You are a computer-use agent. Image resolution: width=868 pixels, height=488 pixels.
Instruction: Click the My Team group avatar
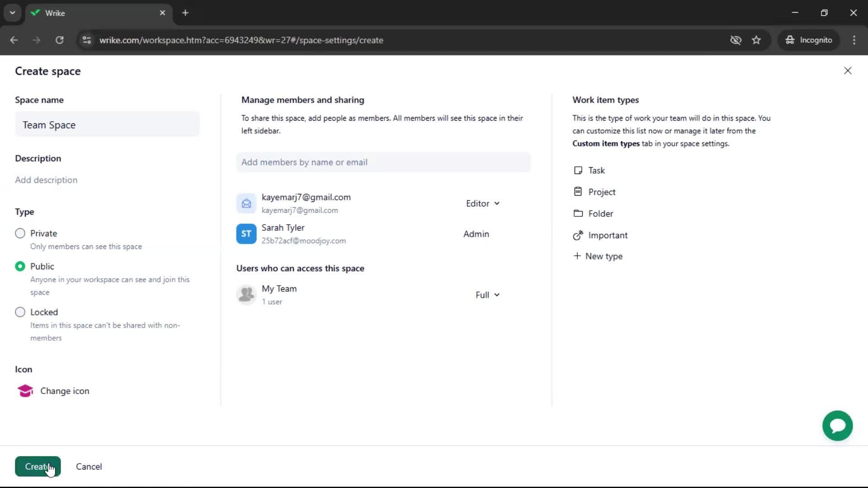coord(246,295)
